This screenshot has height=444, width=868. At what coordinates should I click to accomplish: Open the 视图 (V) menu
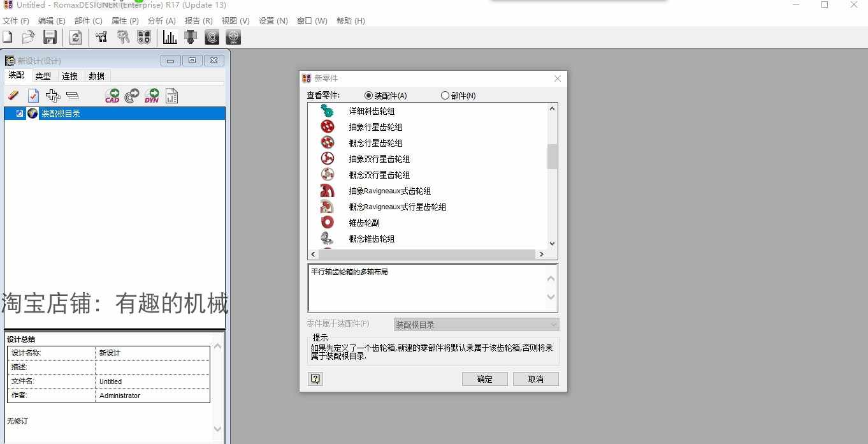tap(235, 21)
